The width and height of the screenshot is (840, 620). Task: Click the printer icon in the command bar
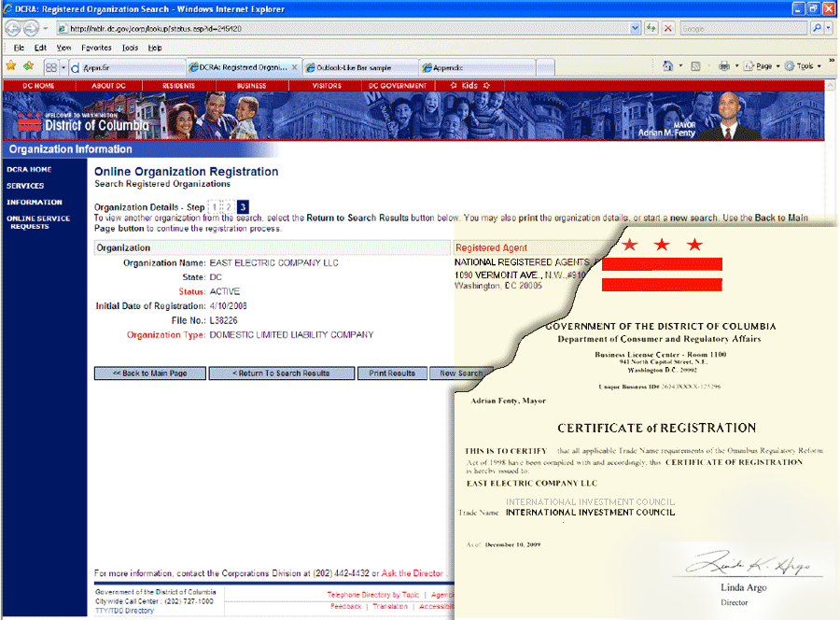click(x=723, y=66)
